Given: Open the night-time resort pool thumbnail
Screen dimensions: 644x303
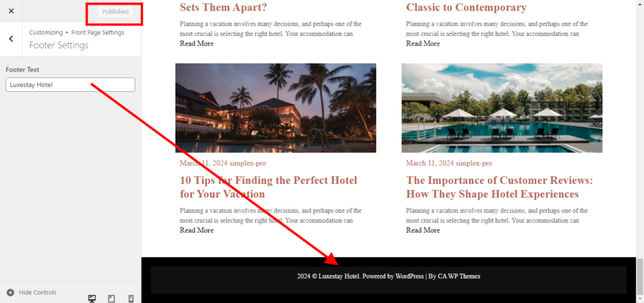Looking at the screenshot, I should [275, 108].
